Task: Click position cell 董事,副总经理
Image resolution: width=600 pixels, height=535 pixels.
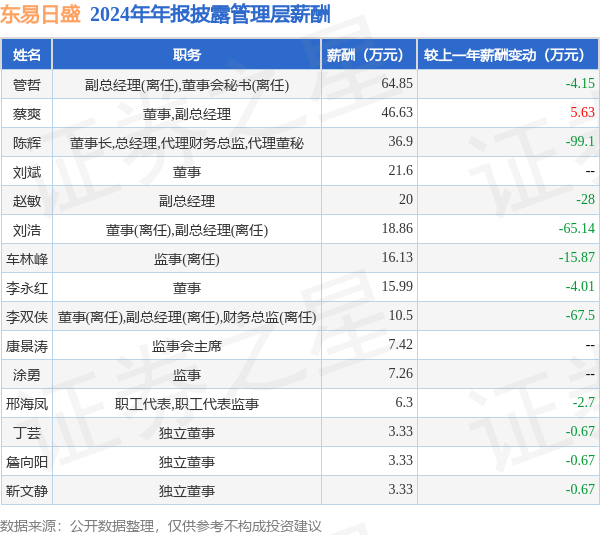Action: click(x=187, y=114)
